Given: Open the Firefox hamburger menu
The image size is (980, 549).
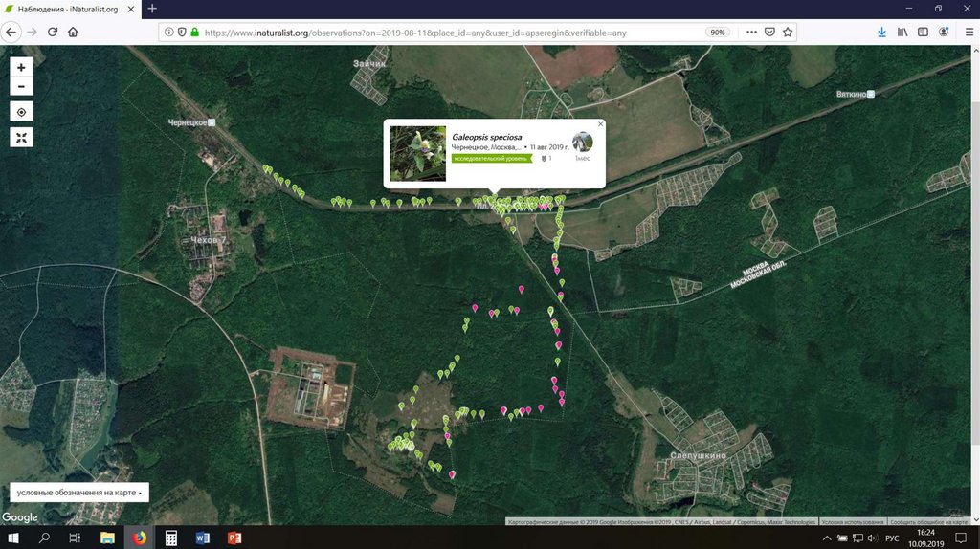Looking at the screenshot, I should click(x=969, y=32).
